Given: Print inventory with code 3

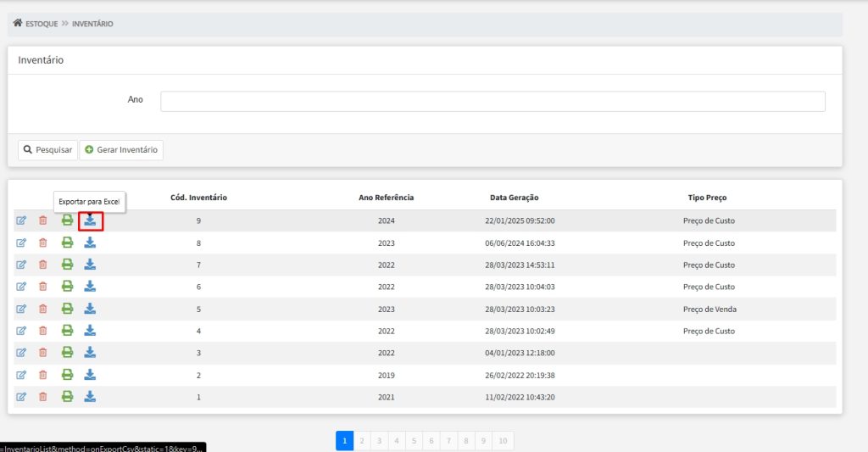Looking at the screenshot, I should click(67, 352).
